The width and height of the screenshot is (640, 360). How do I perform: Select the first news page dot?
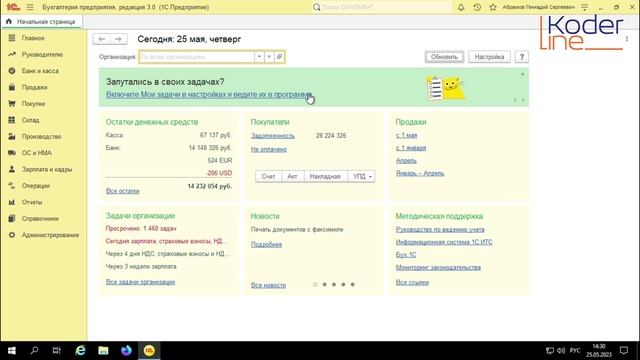click(x=315, y=284)
